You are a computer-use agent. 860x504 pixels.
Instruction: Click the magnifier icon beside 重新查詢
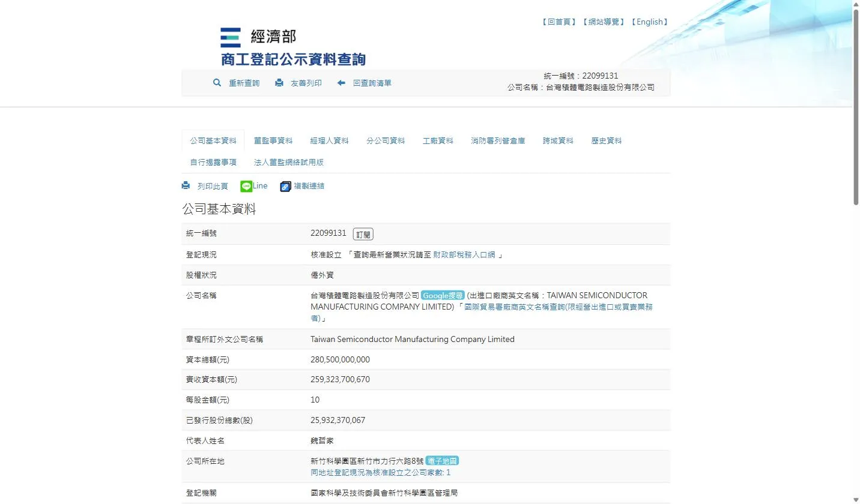(x=217, y=83)
